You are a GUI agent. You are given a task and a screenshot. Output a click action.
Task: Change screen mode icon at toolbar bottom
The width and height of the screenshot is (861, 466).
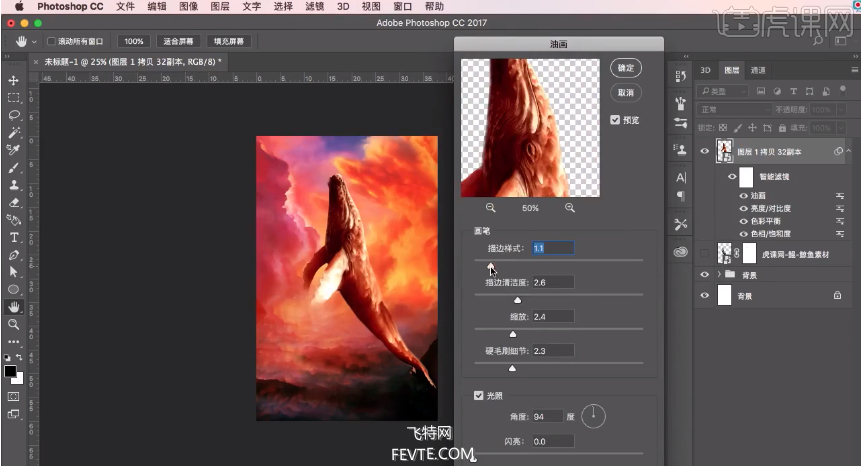click(14, 414)
